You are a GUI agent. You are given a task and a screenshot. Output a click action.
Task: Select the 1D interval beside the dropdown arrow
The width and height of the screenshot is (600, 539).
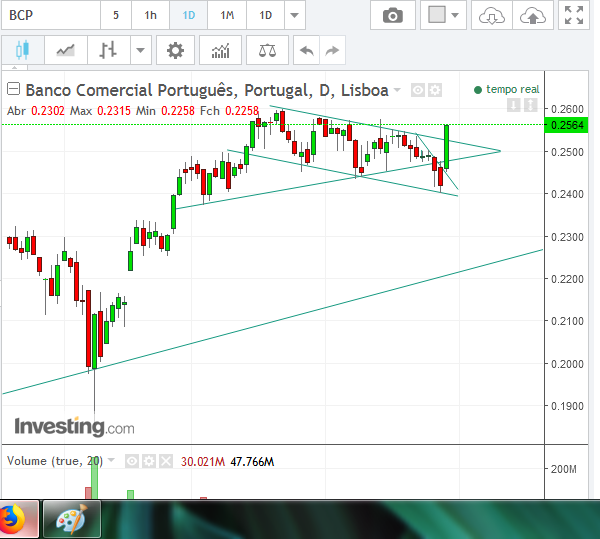[266, 15]
